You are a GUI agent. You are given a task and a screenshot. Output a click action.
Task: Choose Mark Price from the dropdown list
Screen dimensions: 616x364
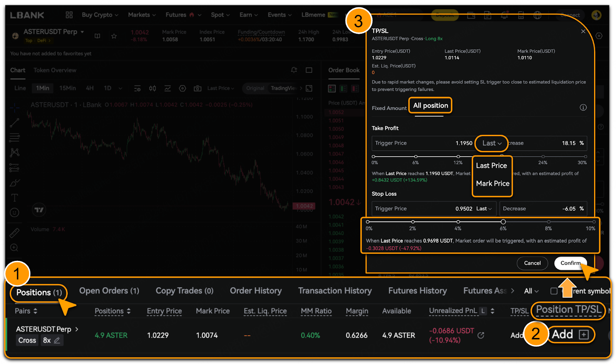(492, 184)
